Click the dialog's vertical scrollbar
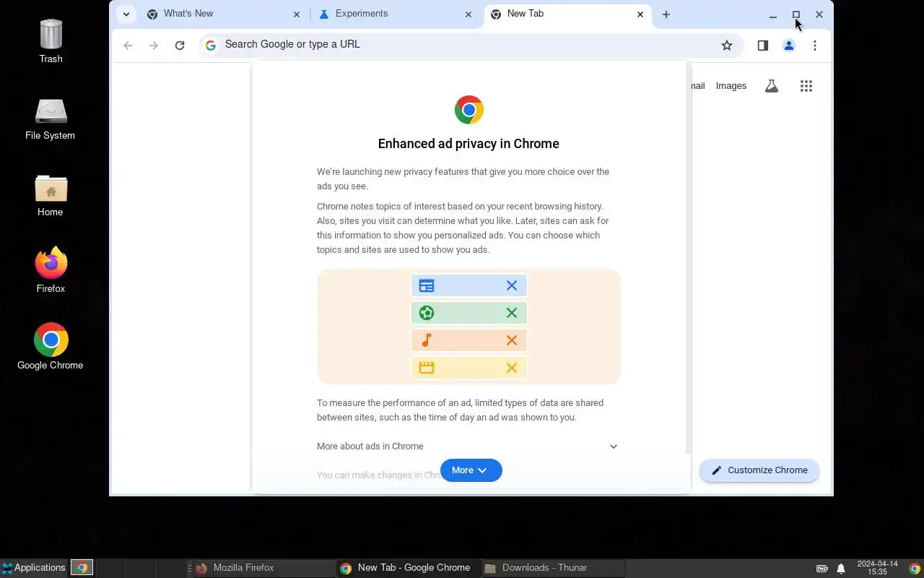Image resolution: width=924 pixels, height=578 pixels. click(x=688, y=258)
